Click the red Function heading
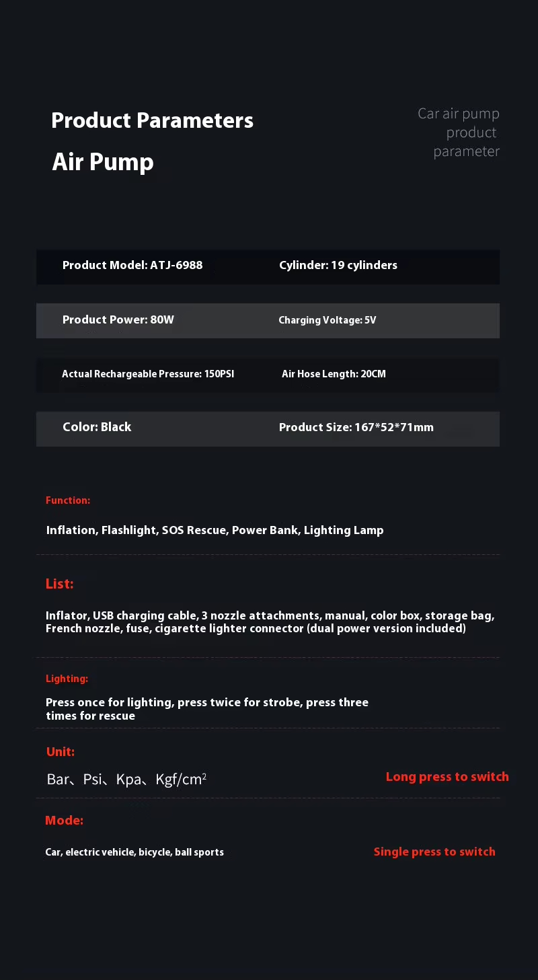538x980 pixels. pos(68,500)
